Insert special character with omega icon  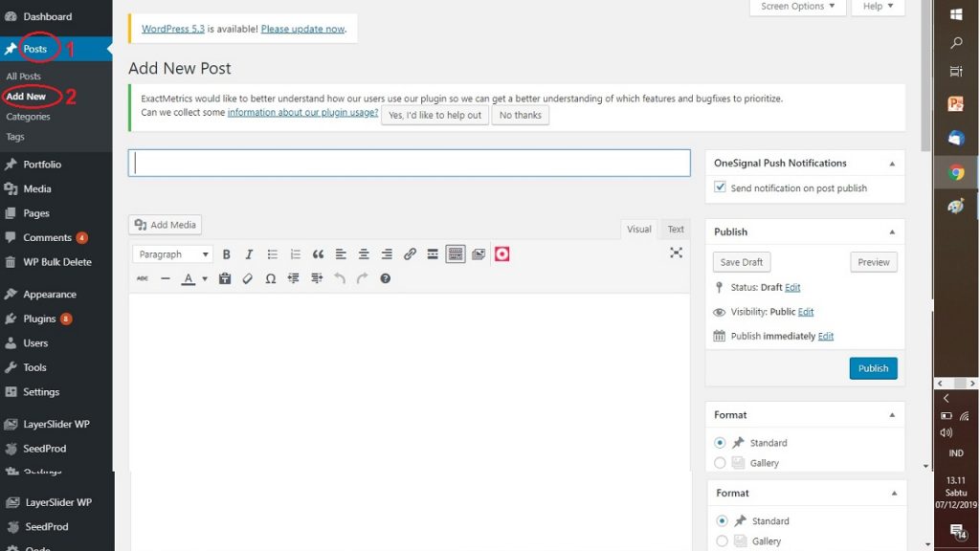270,278
